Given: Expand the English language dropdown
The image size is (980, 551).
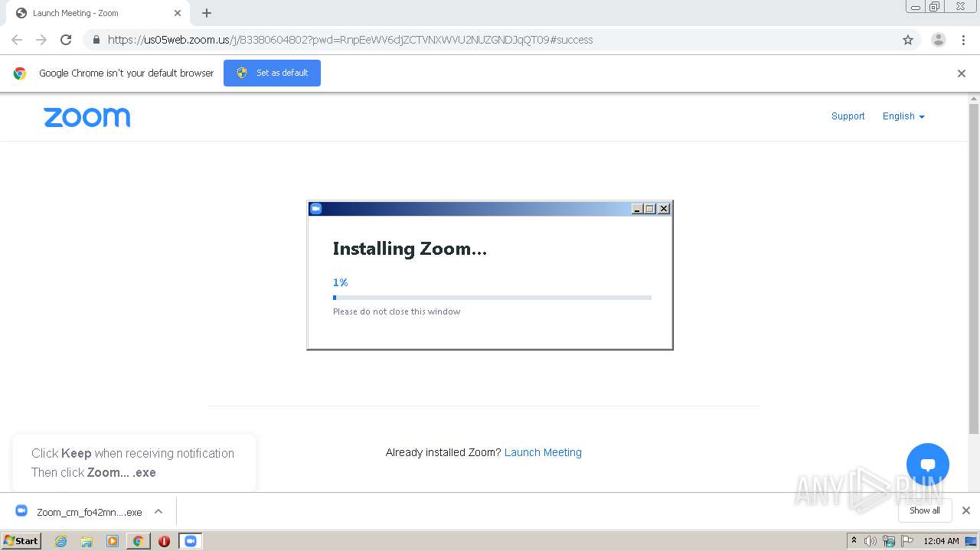Looking at the screenshot, I should coord(903,116).
